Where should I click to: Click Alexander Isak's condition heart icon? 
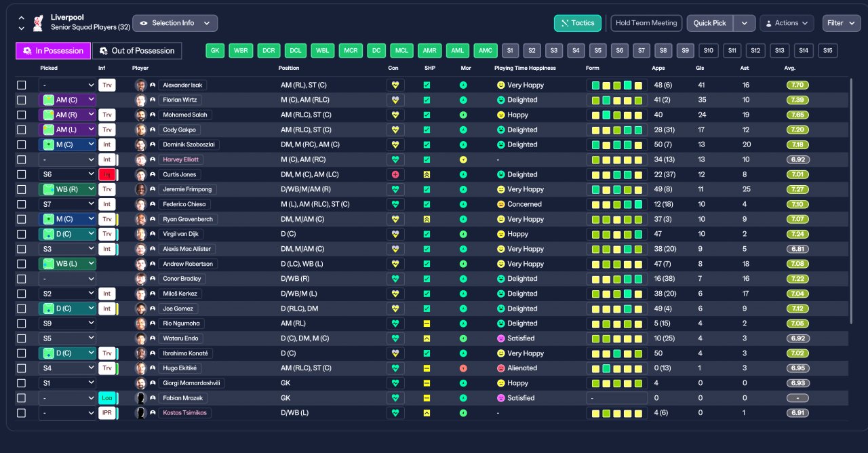[395, 85]
